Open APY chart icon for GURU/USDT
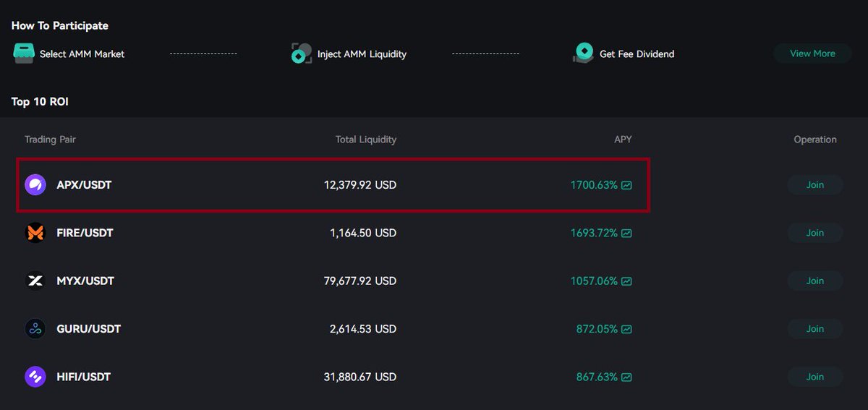 tap(626, 329)
